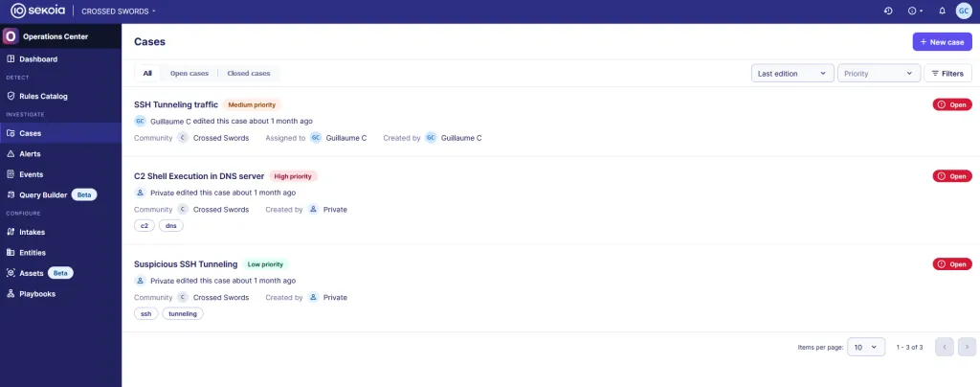Switch to Closed cases tab
980x387 pixels.
[249, 73]
